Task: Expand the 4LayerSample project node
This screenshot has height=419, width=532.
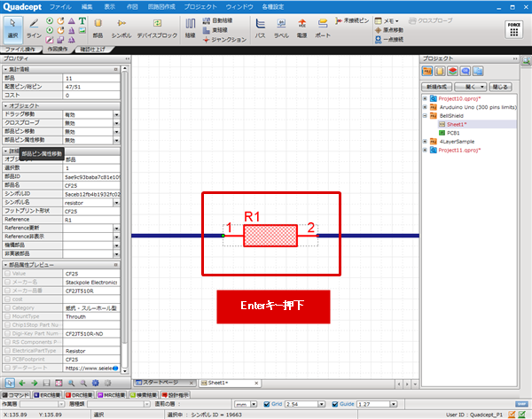Action: [x=425, y=142]
